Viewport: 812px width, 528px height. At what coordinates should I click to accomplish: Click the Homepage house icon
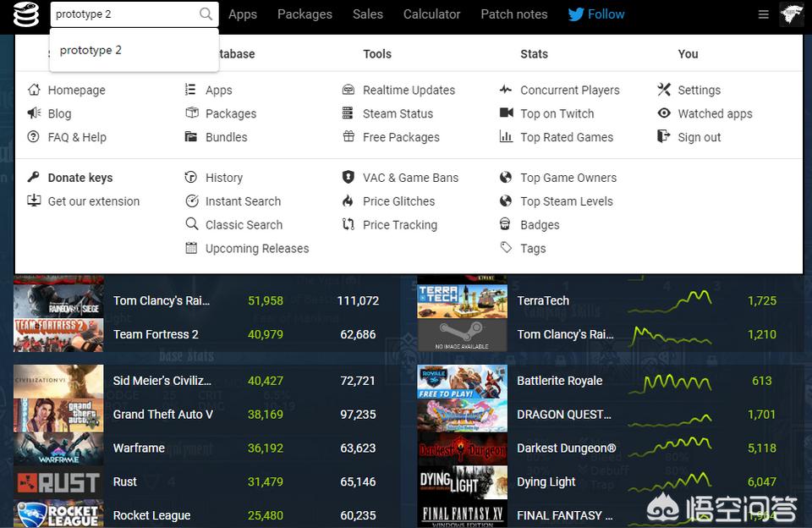point(34,90)
